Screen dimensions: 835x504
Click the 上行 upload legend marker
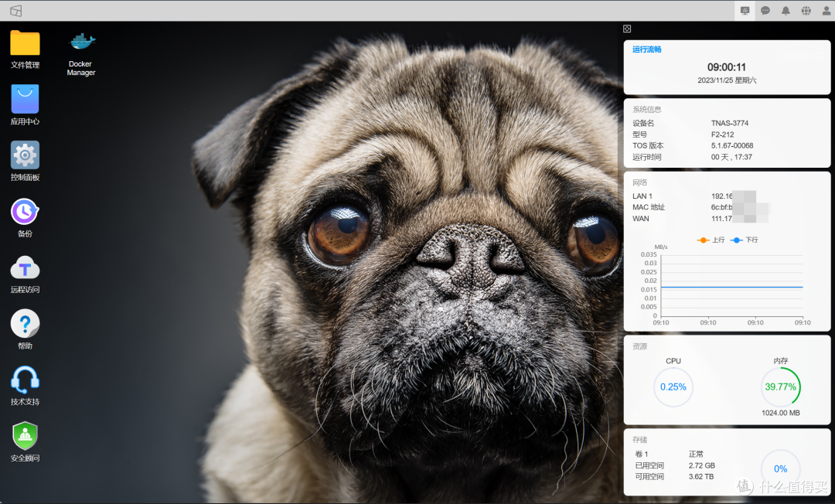click(703, 240)
